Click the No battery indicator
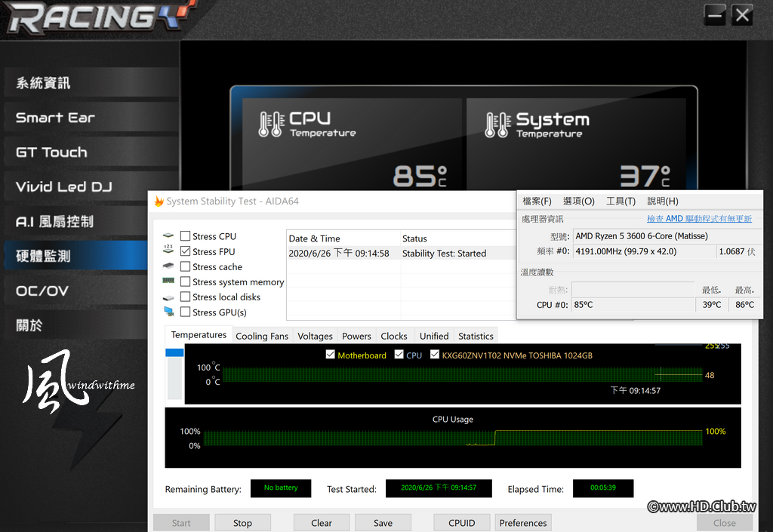This screenshot has width=773, height=532. [x=281, y=487]
